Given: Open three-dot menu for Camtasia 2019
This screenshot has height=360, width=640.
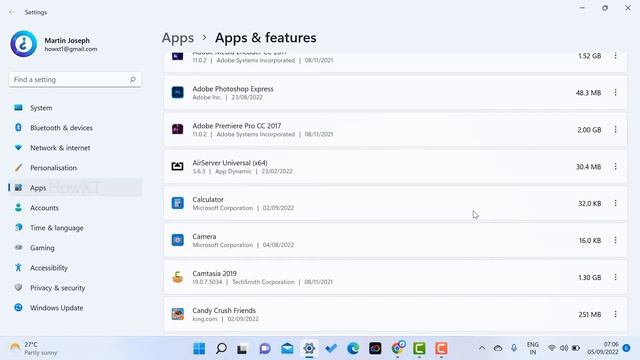Looking at the screenshot, I should pyautogui.click(x=615, y=277).
